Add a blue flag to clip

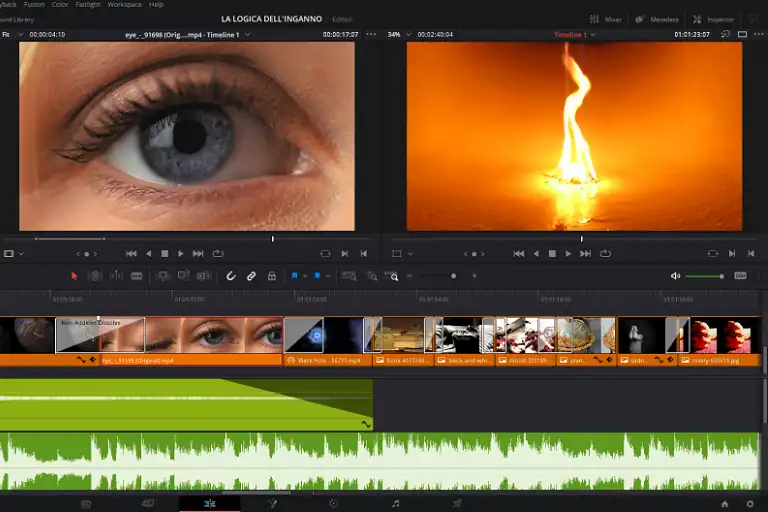point(294,276)
